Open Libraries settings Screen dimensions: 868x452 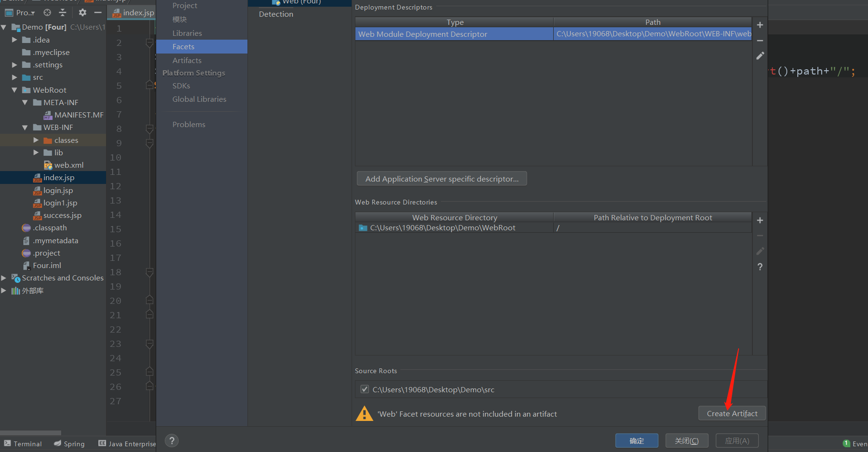187,33
